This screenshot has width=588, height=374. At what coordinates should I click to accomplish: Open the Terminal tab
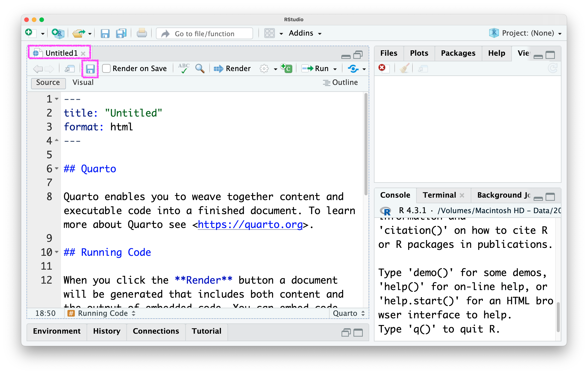(439, 195)
